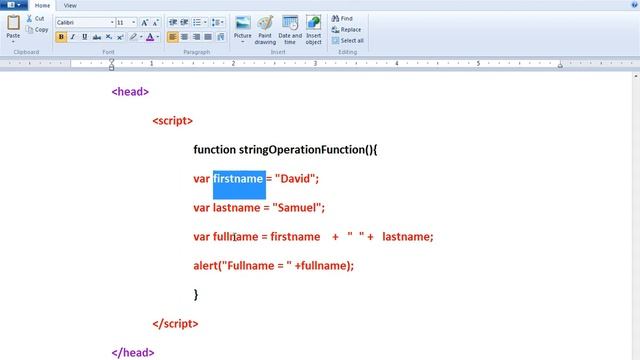Click the </head> closing tag text
The image size is (640, 360).
tap(133, 353)
